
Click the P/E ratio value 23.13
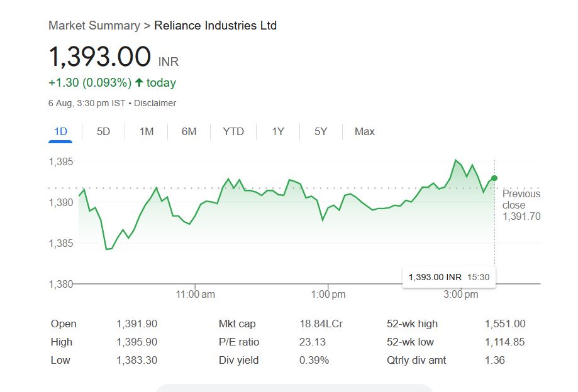(312, 342)
